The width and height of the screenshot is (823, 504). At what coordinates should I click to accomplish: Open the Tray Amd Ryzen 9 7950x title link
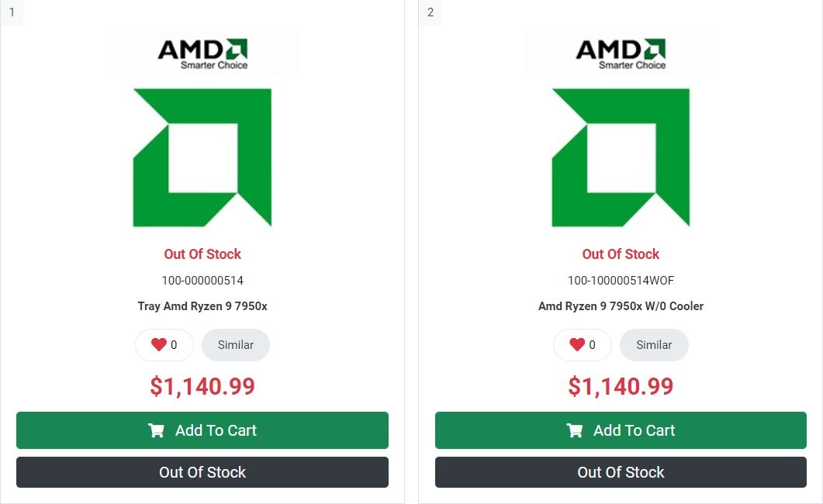(x=202, y=306)
